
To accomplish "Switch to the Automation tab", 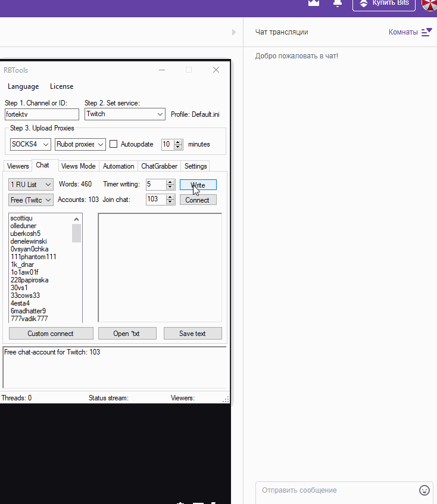I will (x=118, y=166).
